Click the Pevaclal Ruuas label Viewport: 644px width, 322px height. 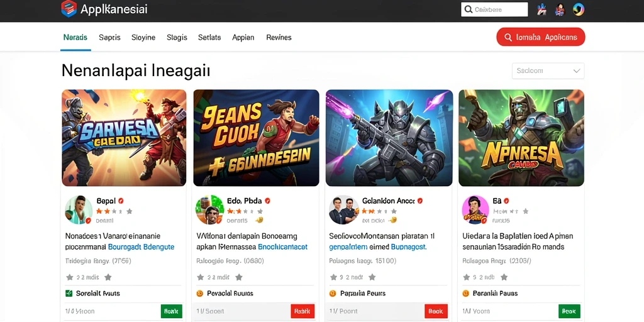coord(230,293)
